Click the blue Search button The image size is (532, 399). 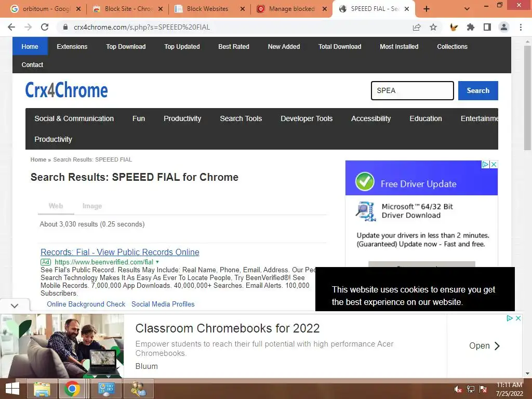478,90
